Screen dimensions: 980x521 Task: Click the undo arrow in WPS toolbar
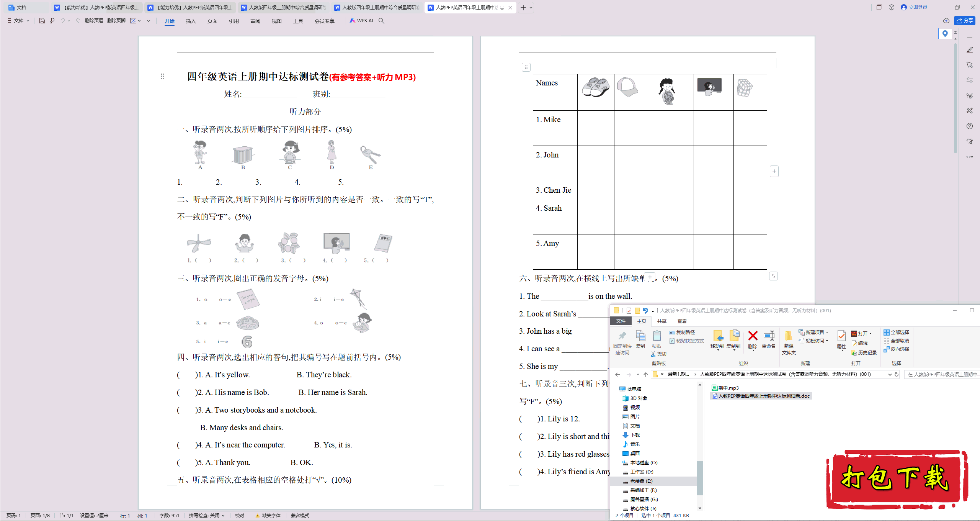62,21
